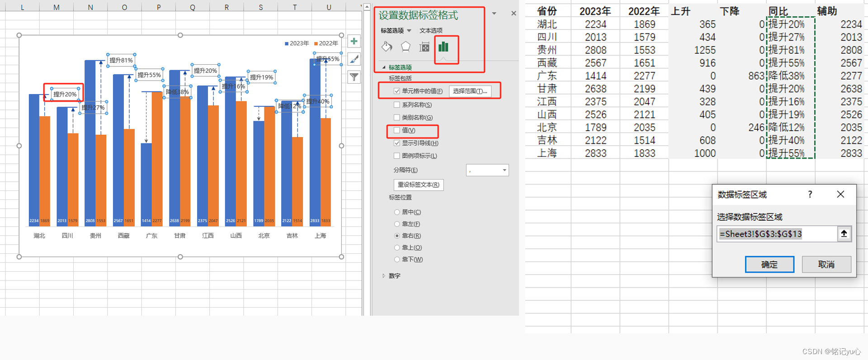Open the Chart Elements plus button

[354, 42]
